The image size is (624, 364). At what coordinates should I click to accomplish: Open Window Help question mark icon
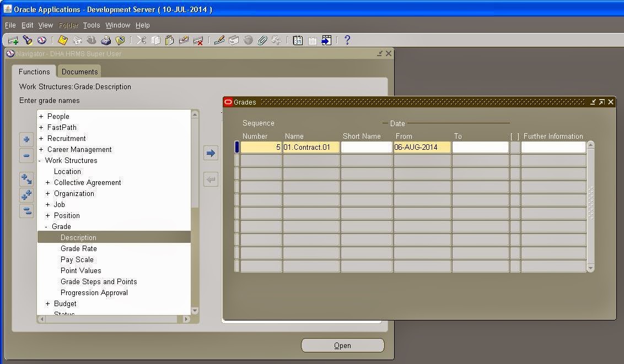(347, 40)
